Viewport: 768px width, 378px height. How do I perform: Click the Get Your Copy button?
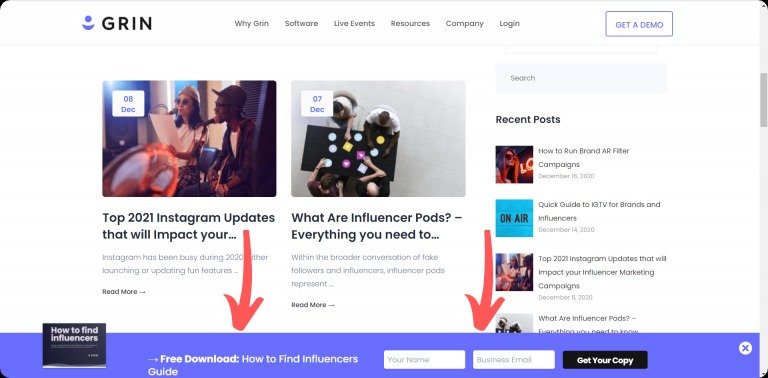(x=605, y=360)
